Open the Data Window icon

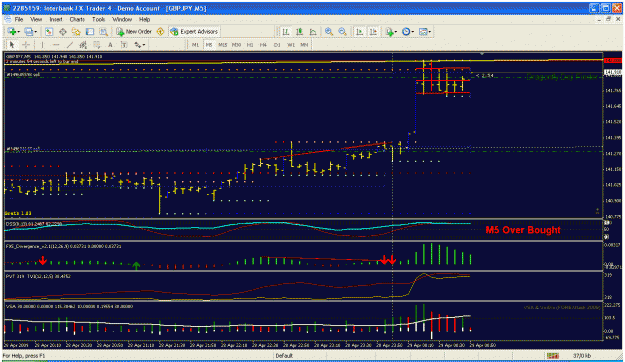pyautogui.click(x=63, y=31)
